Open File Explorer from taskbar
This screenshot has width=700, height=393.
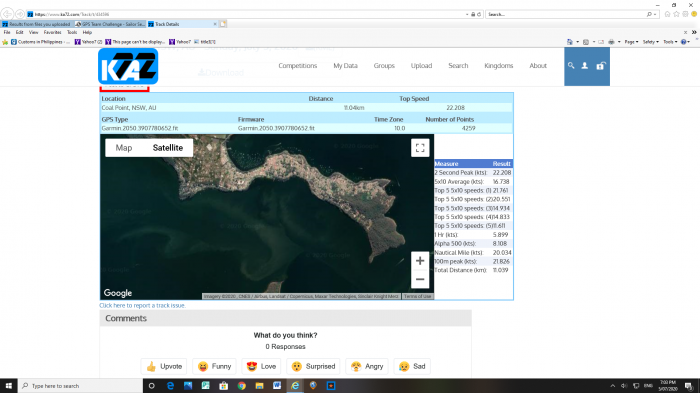click(259, 386)
